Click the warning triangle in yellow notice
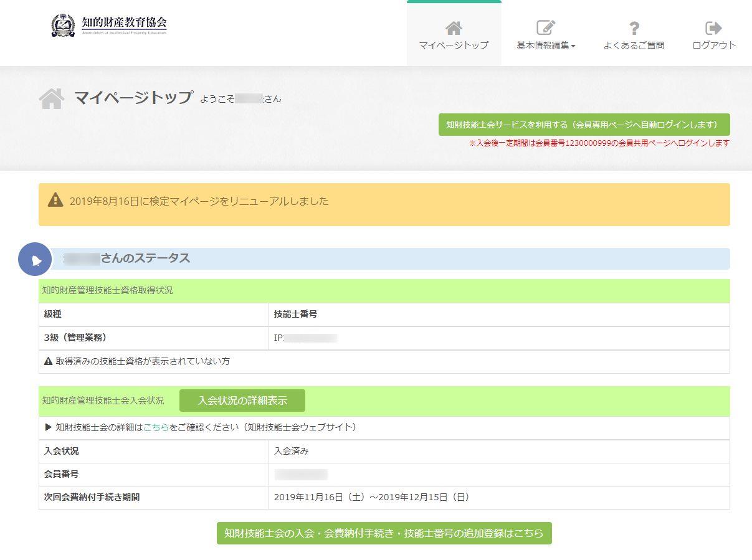Screen dimensions: 752x560 55,200
